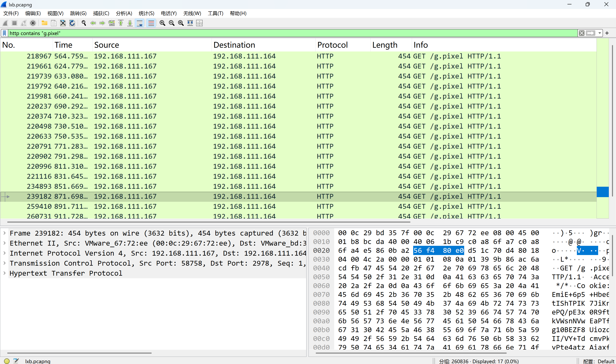Open the capture options gear icon
Image resolution: width=616 pixels, height=364 pixels.
tap(33, 23)
